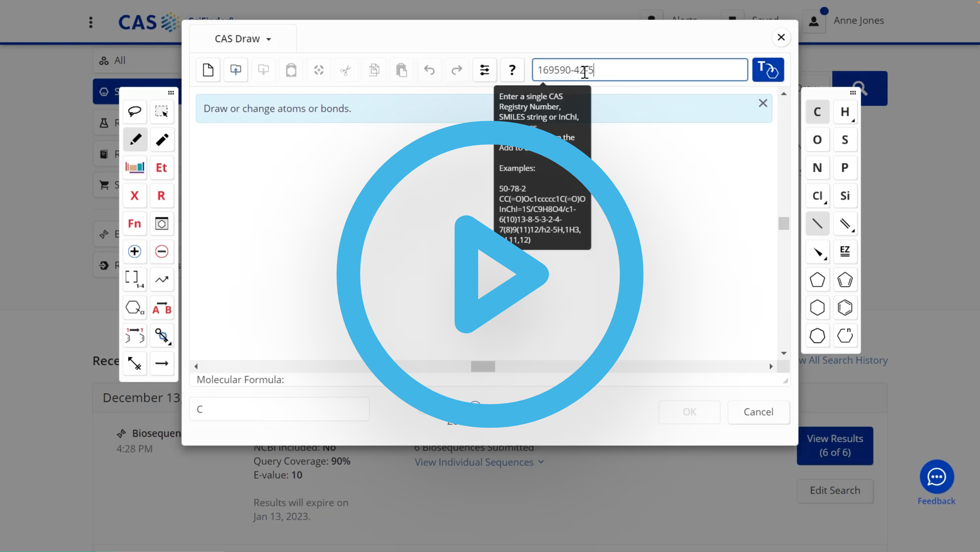Screen dimensions: 980x552
Task: Select the positive charge tool
Action: (135, 251)
